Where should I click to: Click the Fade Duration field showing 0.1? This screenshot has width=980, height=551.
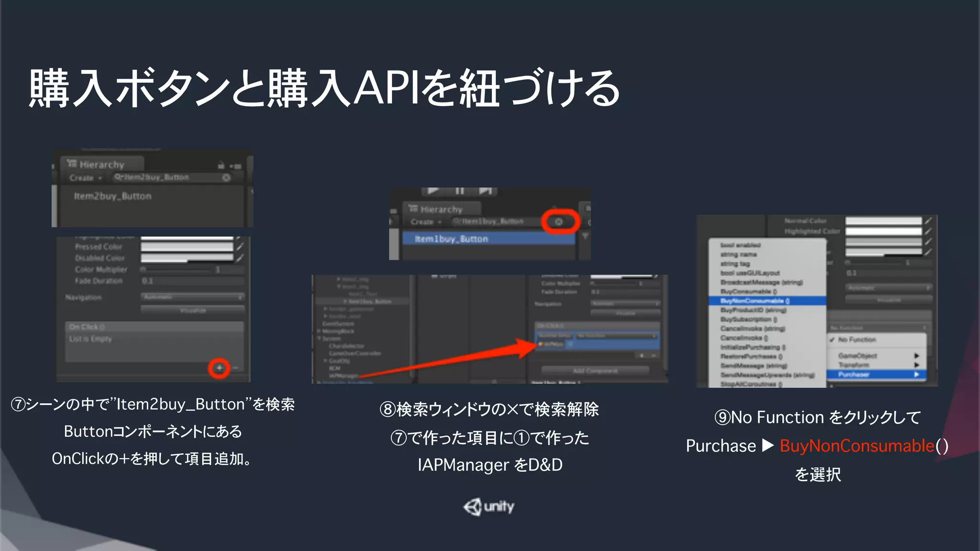[x=192, y=281]
